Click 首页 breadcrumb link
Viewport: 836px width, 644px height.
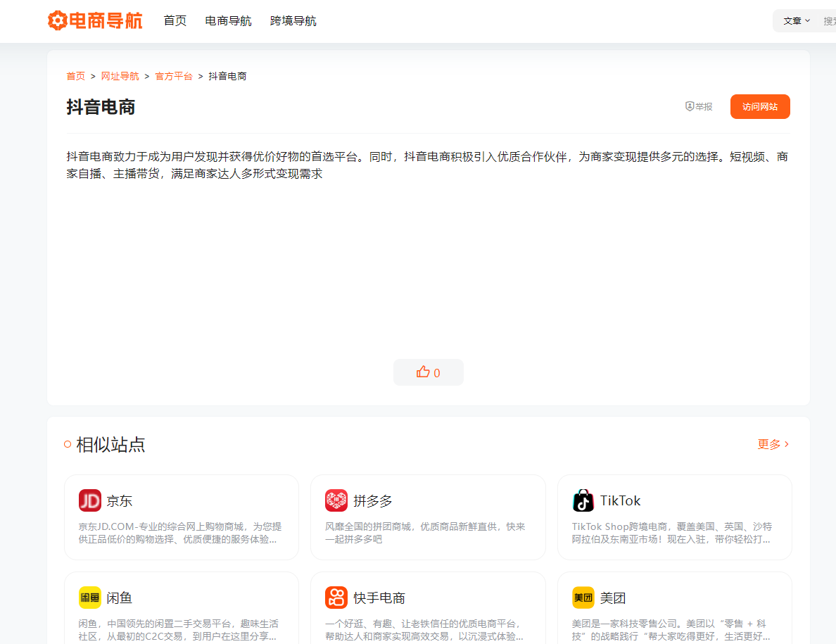pos(76,76)
